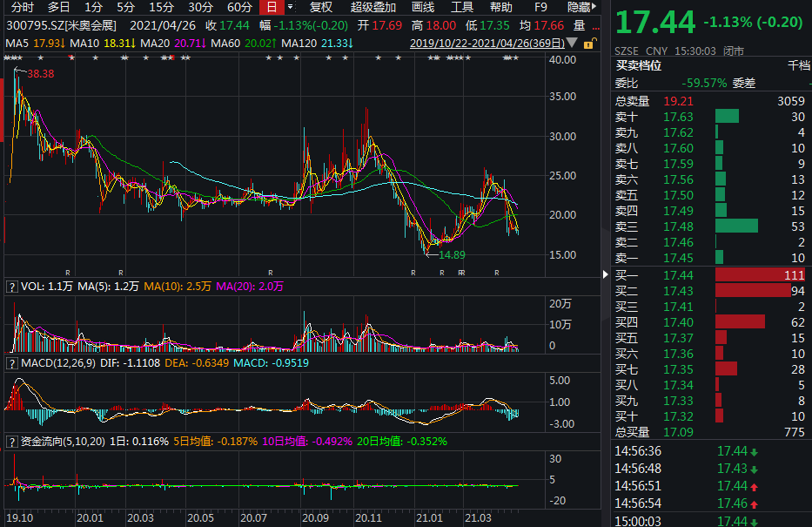Select the 卖三 17.48 ask row
Image resolution: width=812 pixels, height=527 pixels.
[710, 226]
